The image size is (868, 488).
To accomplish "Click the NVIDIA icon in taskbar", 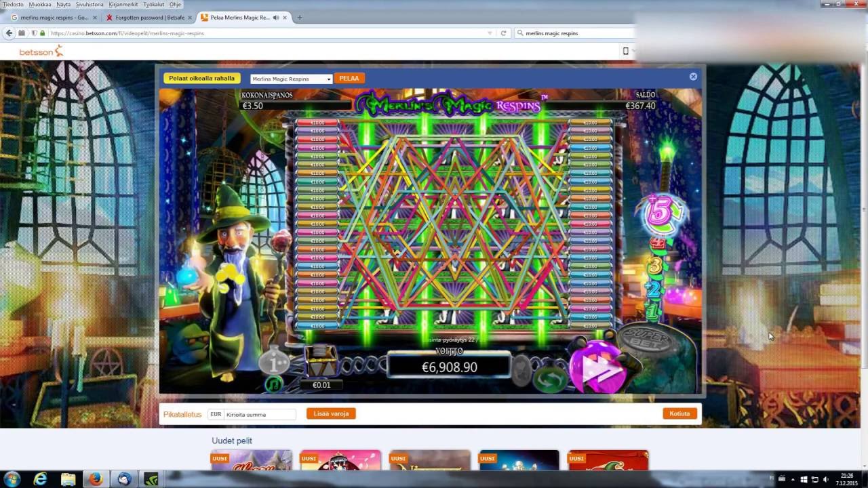I will click(x=150, y=479).
